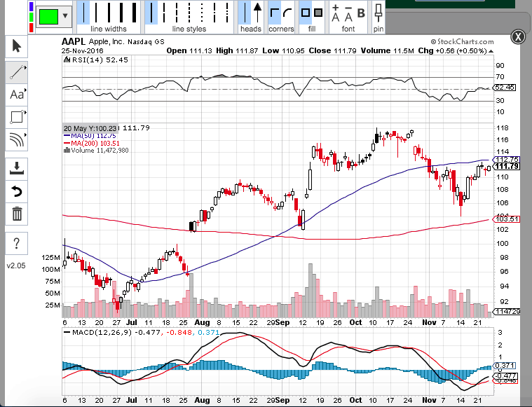Set line heads to no arrow

[x=245, y=13]
